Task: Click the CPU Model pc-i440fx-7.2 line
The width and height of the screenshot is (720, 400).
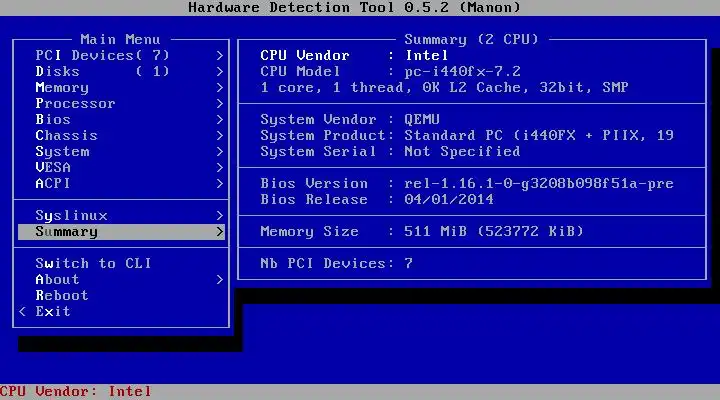Action: click(x=390, y=72)
